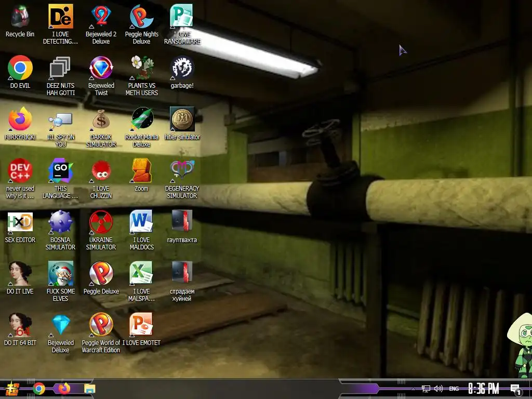Click the DEGENERACY SIMULATOR heart icon
532x399 pixels.
182,170
